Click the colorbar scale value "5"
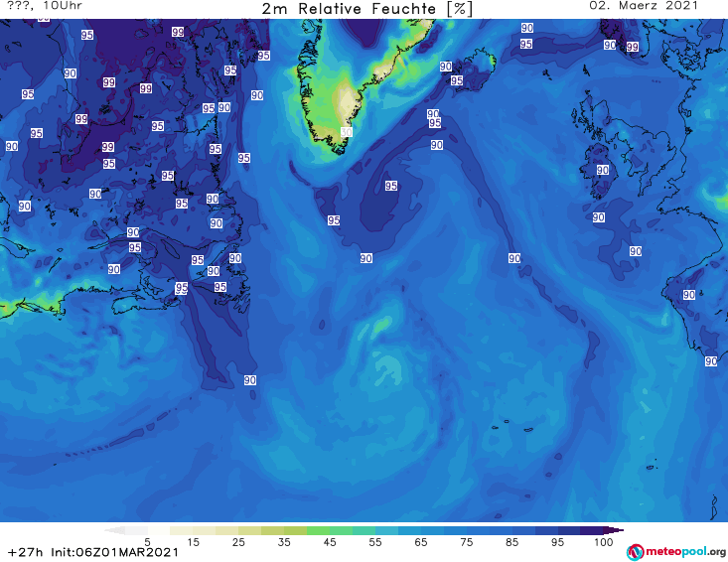 [x=147, y=542]
